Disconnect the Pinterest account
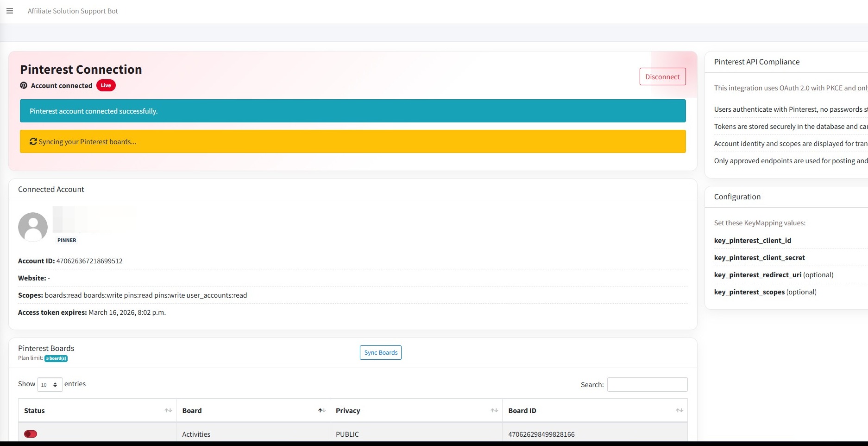This screenshot has height=446, width=868. point(662,76)
